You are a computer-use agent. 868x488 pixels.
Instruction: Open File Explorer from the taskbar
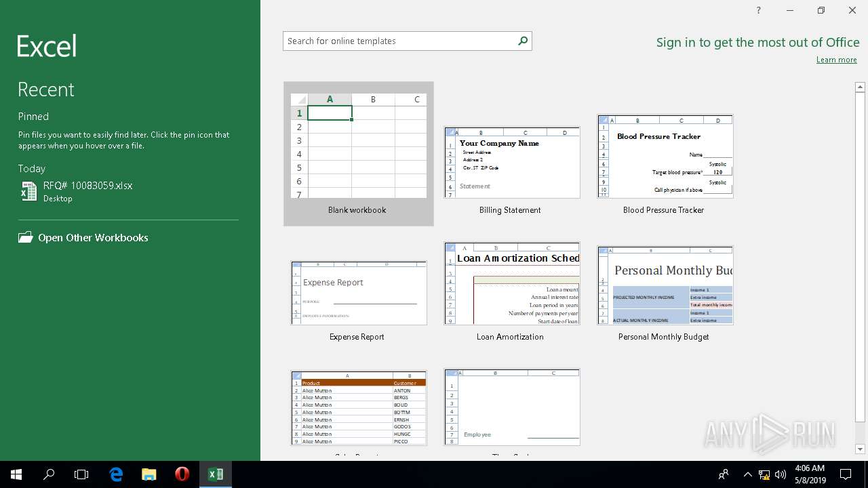point(149,474)
